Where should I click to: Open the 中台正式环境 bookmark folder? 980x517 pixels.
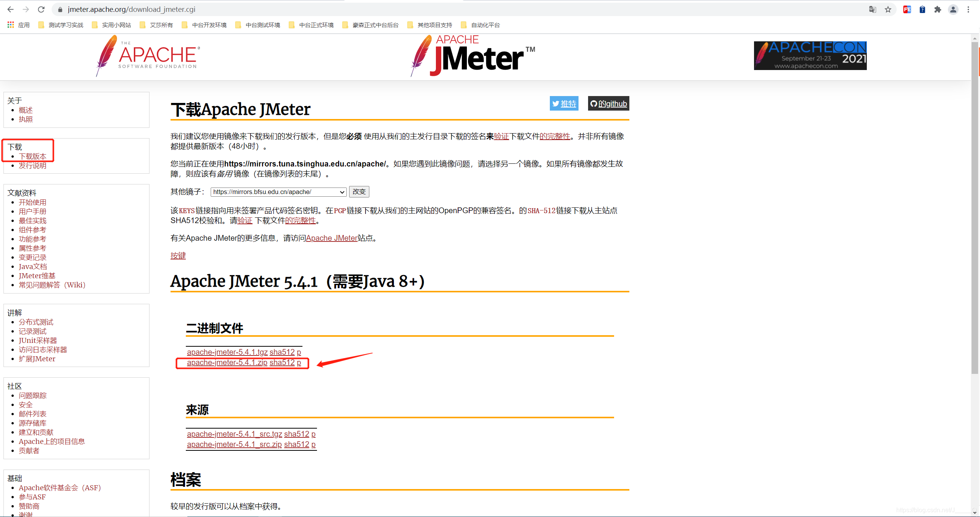311,25
